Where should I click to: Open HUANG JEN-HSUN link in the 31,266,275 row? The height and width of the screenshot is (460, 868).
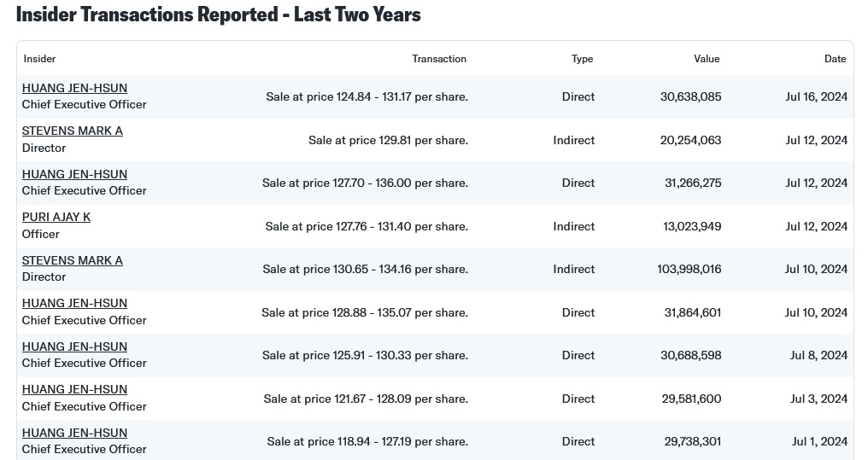(x=74, y=174)
